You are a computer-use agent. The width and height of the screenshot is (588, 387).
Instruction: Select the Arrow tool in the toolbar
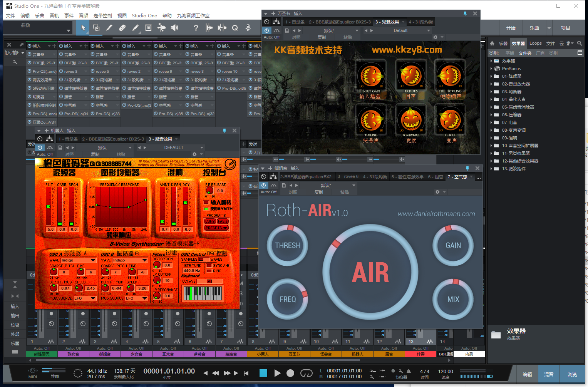tap(83, 28)
